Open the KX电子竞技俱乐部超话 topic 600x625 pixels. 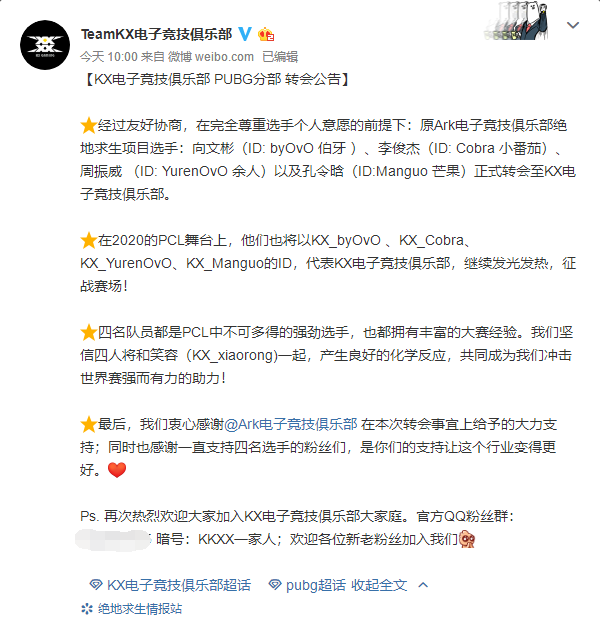pyautogui.click(x=179, y=585)
